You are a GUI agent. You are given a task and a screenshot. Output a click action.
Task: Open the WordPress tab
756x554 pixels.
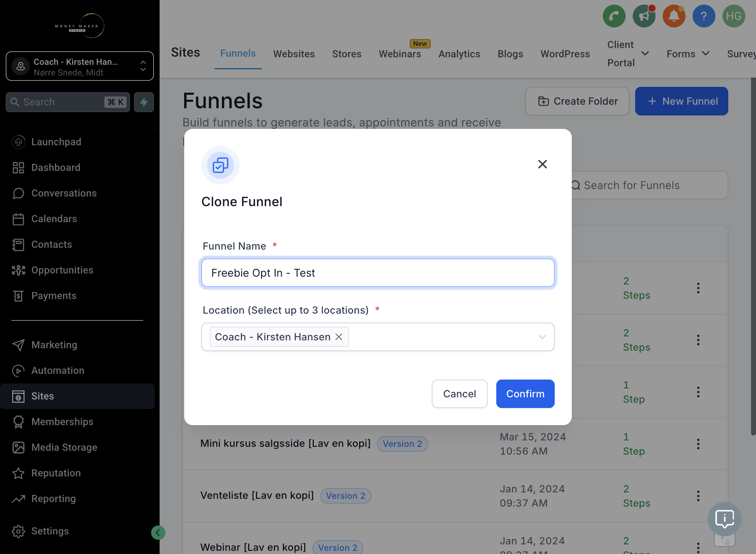coord(565,54)
